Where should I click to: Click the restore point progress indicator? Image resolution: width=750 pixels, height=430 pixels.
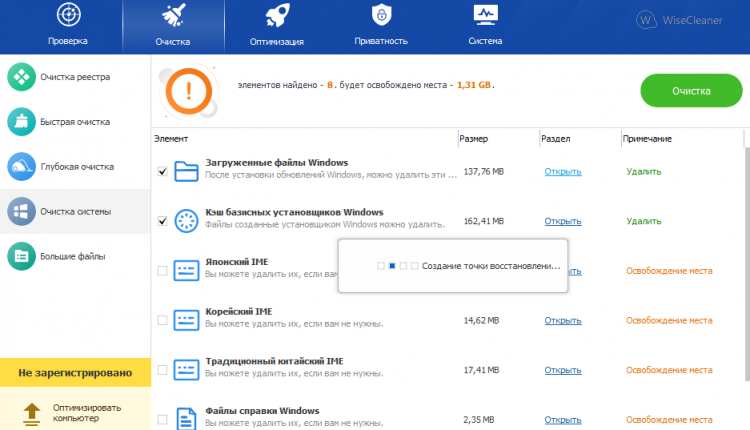pyautogui.click(x=397, y=265)
